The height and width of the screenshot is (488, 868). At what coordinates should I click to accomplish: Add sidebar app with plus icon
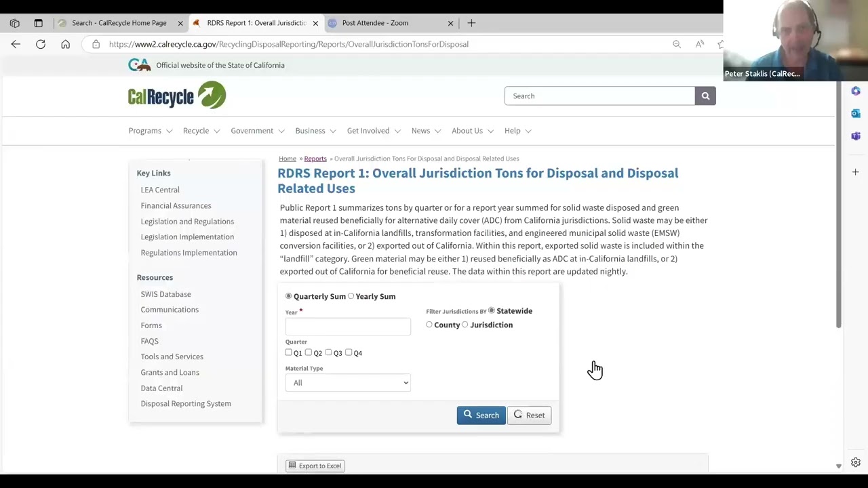(x=856, y=172)
